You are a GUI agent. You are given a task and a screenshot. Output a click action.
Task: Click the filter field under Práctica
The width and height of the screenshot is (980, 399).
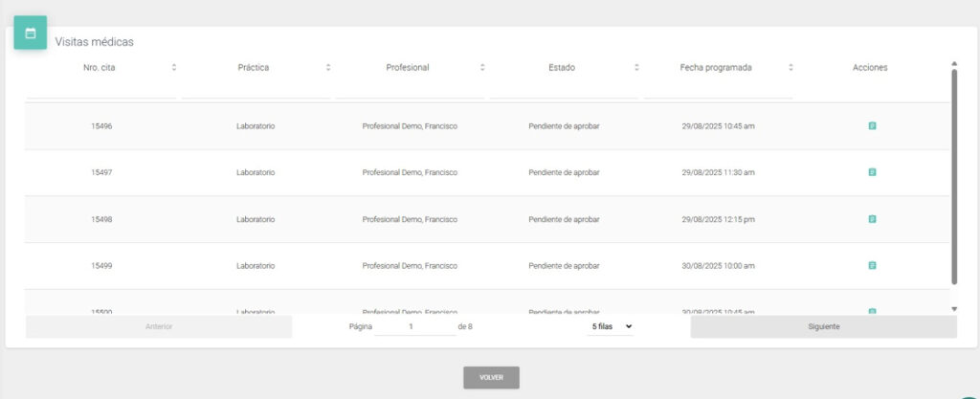pos(256,90)
